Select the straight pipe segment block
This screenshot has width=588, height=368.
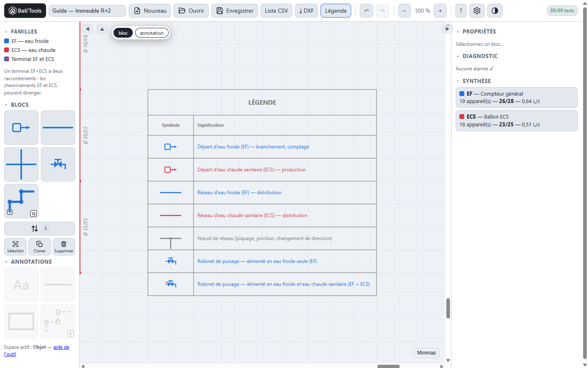tap(58, 128)
